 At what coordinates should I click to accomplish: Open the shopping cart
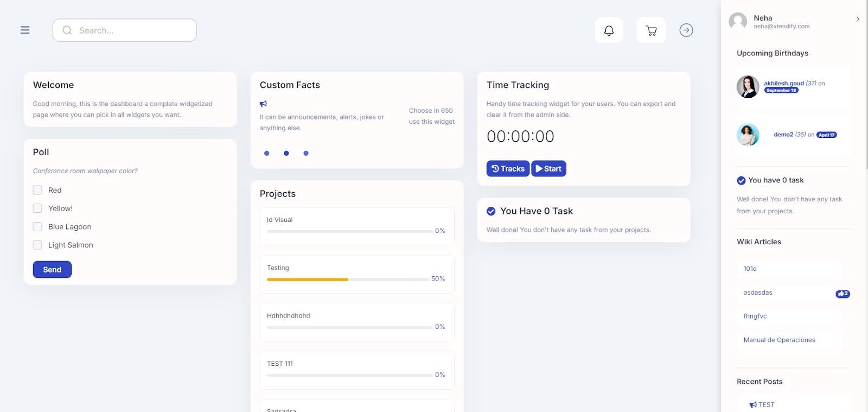coord(651,30)
